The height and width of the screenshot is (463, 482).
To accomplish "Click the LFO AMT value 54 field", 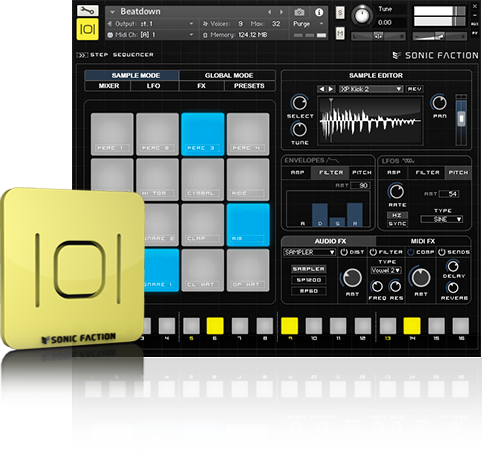I will (449, 194).
